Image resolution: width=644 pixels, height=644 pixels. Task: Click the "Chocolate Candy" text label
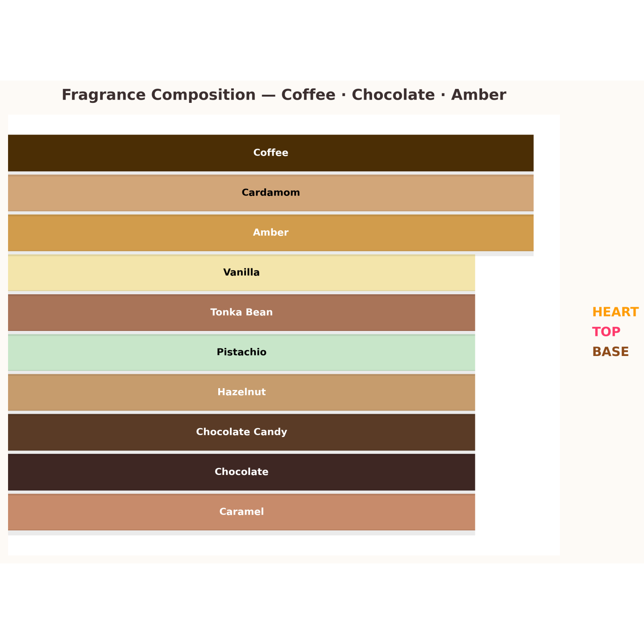pyautogui.click(x=241, y=432)
